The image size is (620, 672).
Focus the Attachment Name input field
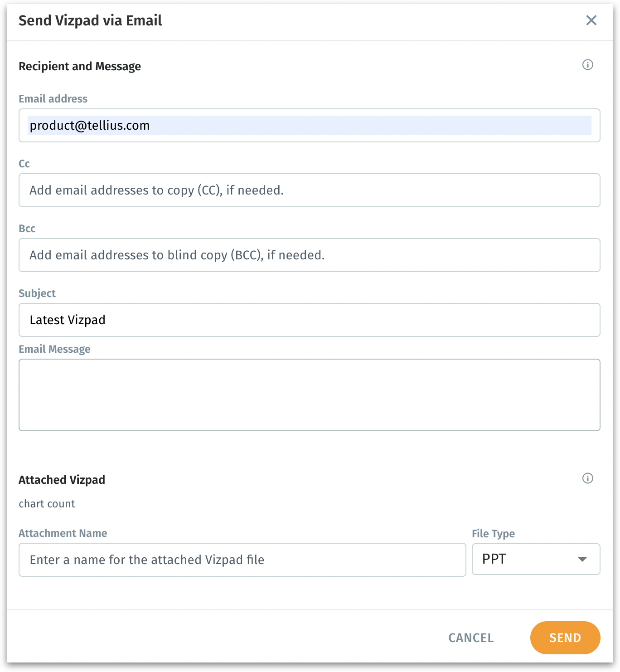click(x=242, y=560)
